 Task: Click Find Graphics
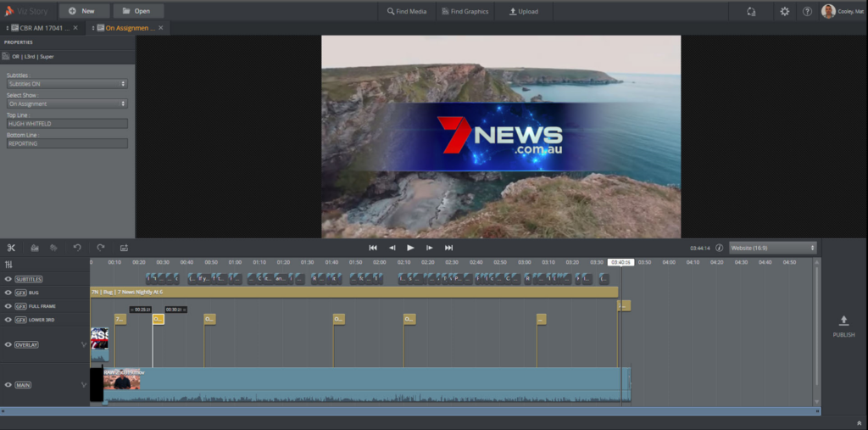pyautogui.click(x=465, y=11)
